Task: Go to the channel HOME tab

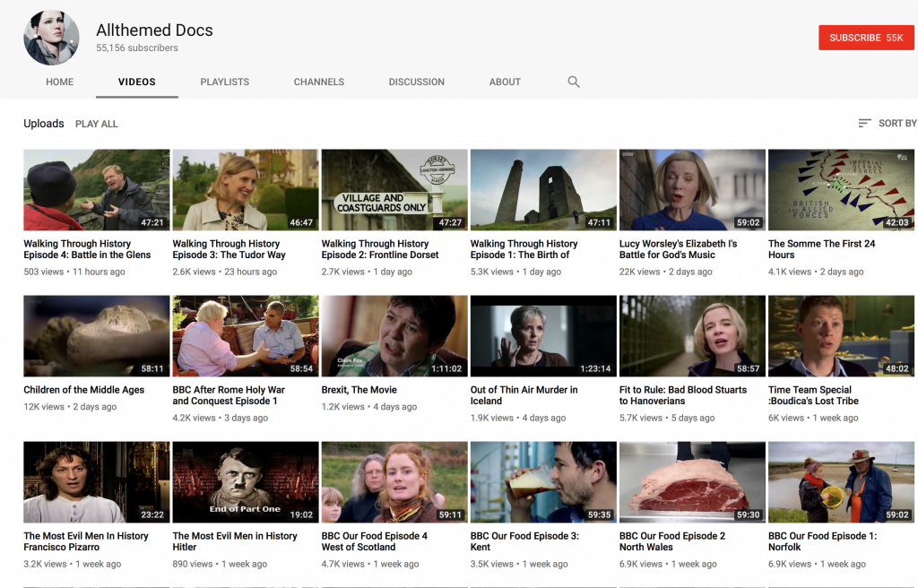Action: click(x=59, y=82)
